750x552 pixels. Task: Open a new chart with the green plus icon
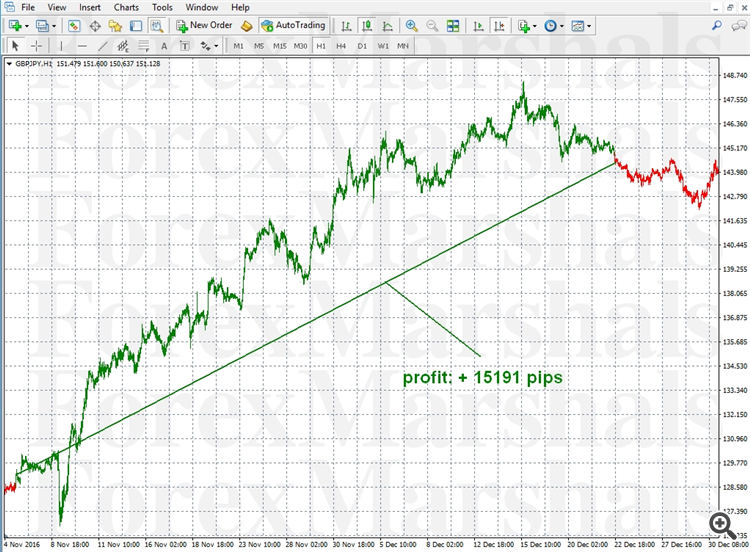coord(15,26)
